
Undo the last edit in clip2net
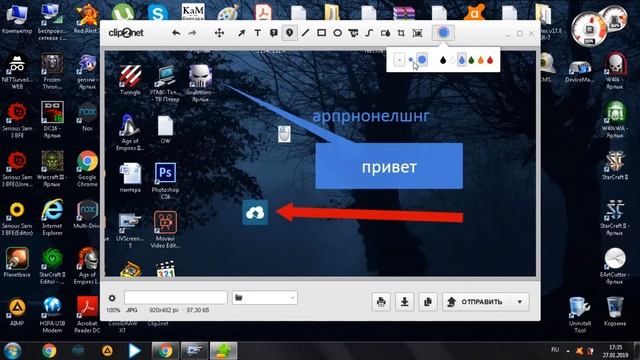176,33
